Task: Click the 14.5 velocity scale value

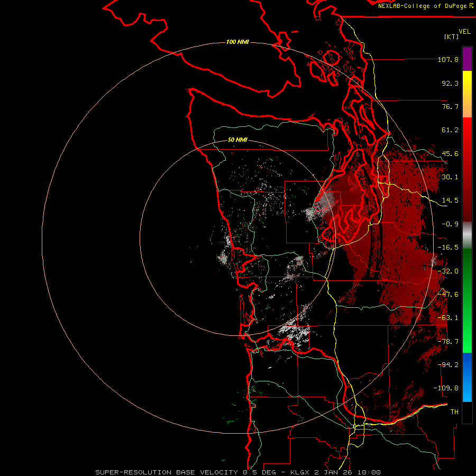Action: [x=450, y=200]
